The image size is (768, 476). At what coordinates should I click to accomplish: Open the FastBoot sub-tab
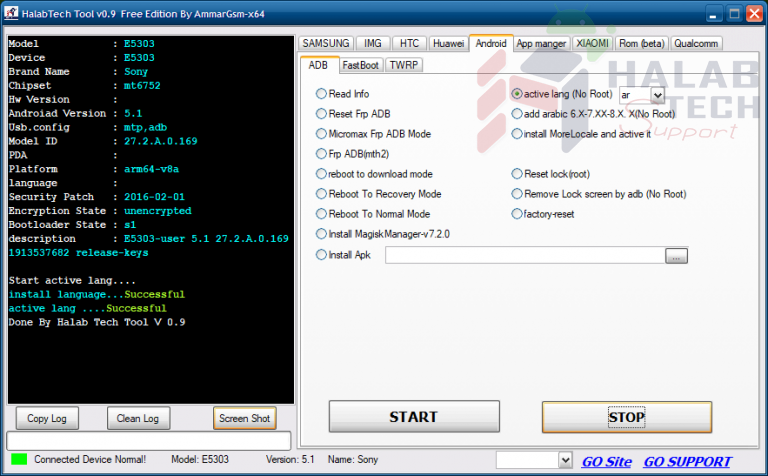coord(360,65)
